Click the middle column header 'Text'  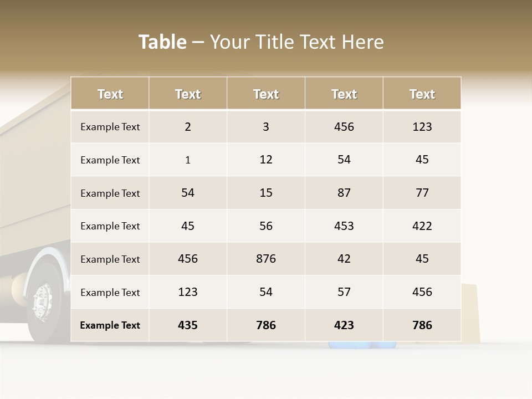[265, 94]
